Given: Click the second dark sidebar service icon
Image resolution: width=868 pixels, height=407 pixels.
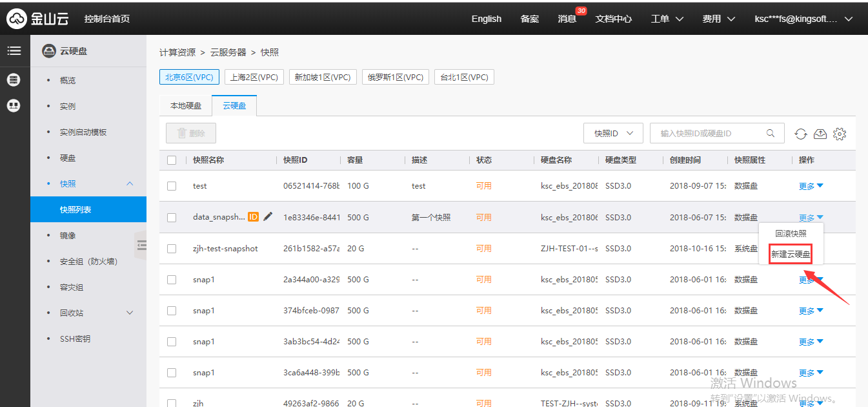Looking at the screenshot, I should pos(14,105).
